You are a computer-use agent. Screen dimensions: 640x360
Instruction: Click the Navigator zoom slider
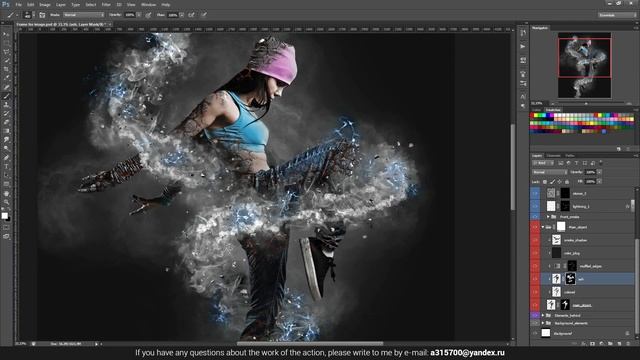tap(587, 104)
